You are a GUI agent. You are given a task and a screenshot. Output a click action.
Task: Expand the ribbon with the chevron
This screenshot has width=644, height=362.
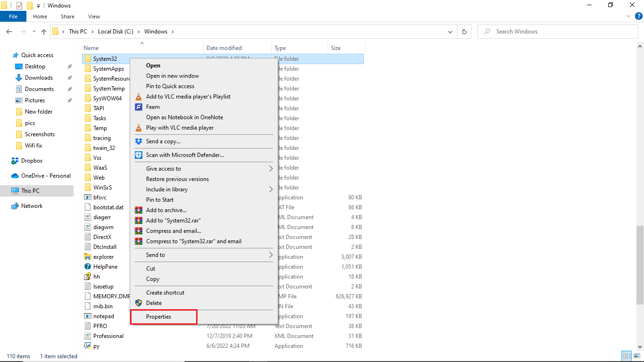(628, 16)
